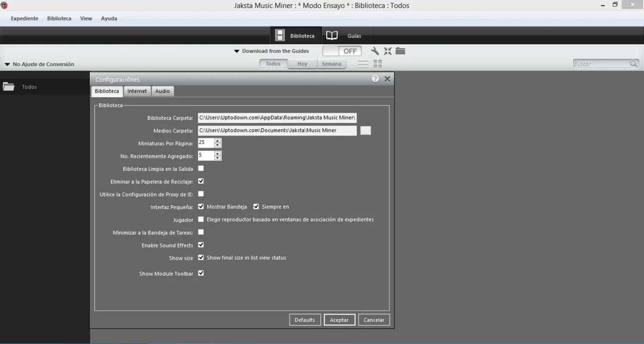
Task: Decrease Miniaturas Por Página value
Action: coord(218,145)
